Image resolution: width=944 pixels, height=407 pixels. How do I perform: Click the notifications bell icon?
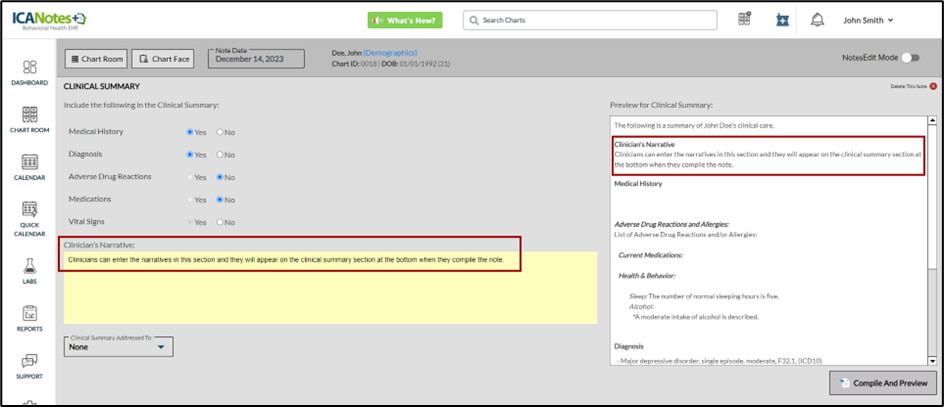click(x=817, y=20)
